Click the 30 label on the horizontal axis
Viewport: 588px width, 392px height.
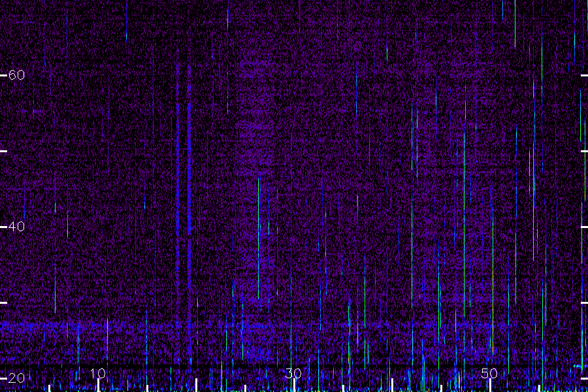[x=293, y=373]
